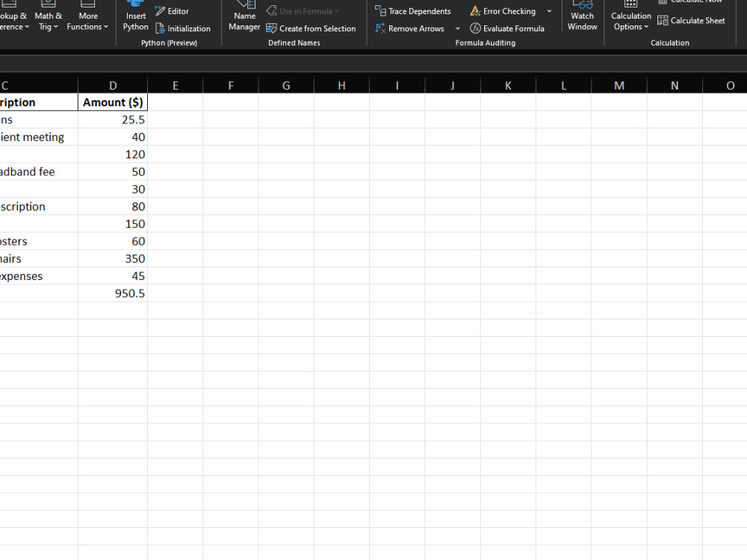Select column J header
Screen dimensions: 747x560
click(453, 86)
